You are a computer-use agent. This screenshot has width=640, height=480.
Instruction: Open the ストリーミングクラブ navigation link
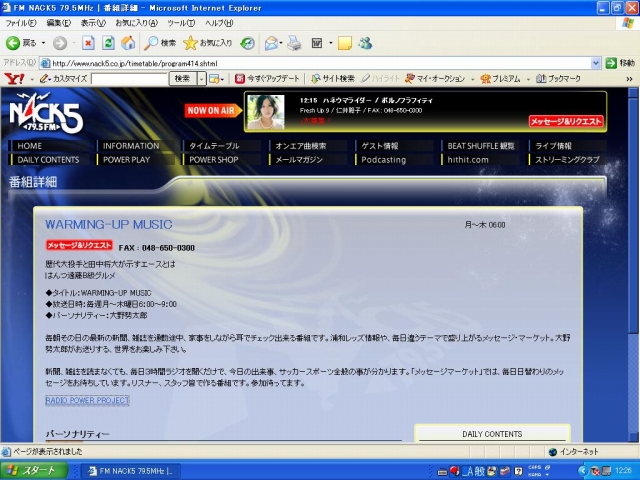[x=567, y=160]
